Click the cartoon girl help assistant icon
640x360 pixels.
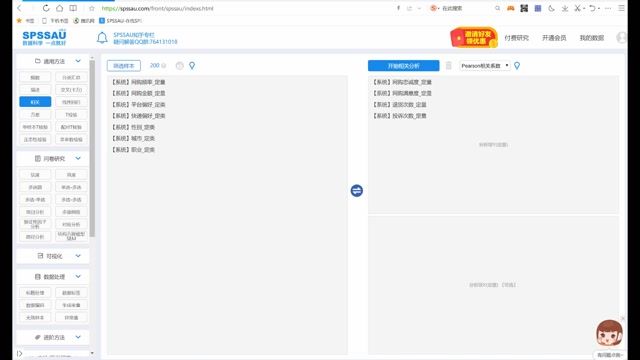pos(609,333)
